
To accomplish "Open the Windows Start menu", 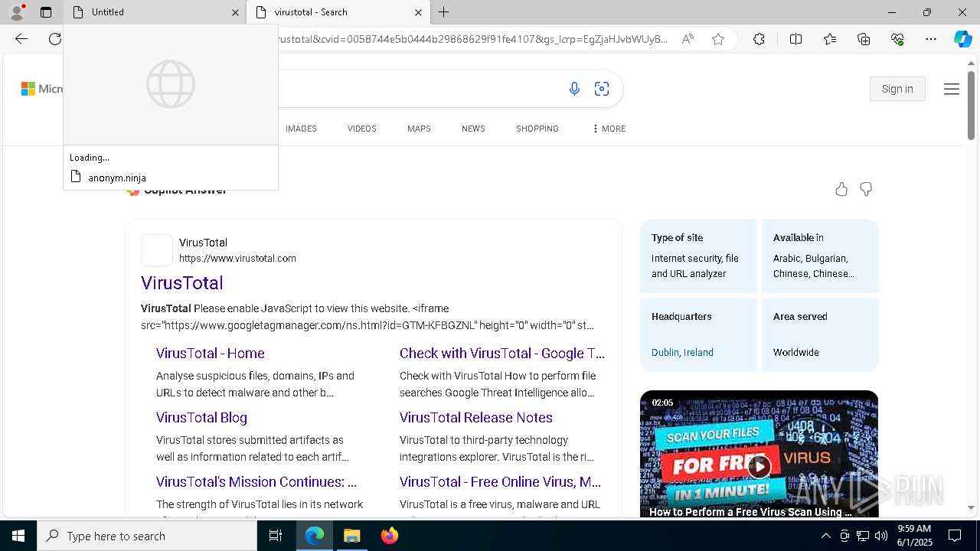I will (18, 536).
